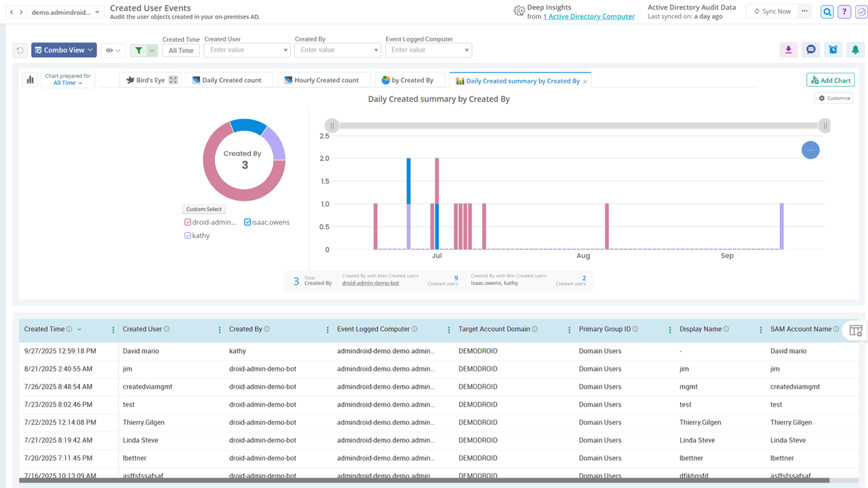Click the green alert bell icon
This screenshot has height=488, width=868.
tap(855, 50)
